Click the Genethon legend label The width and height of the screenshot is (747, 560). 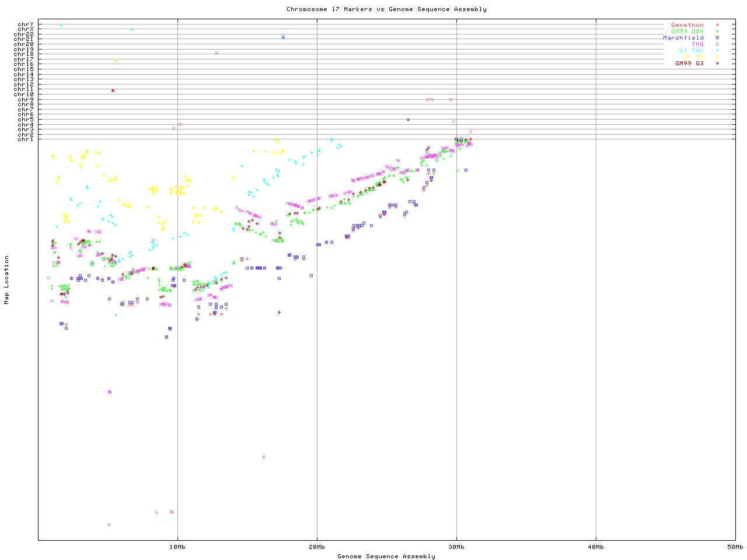(687, 25)
